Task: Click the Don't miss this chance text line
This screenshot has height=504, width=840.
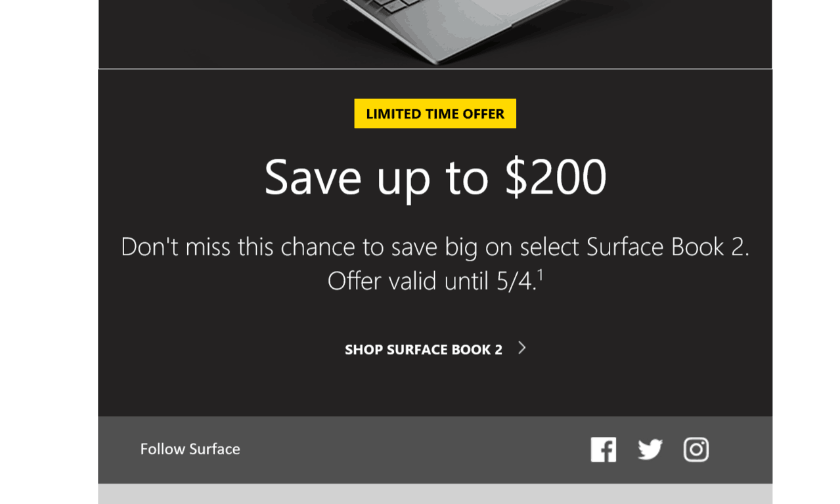Action: point(435,247)
